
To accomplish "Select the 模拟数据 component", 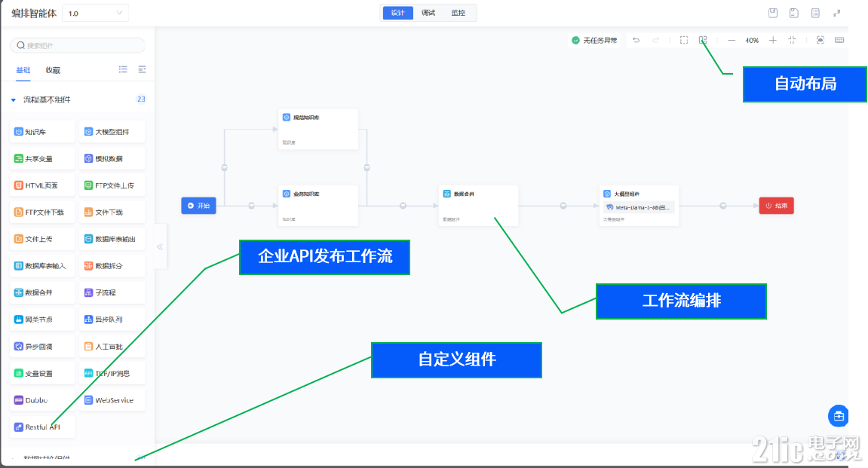I will [112, 158].
